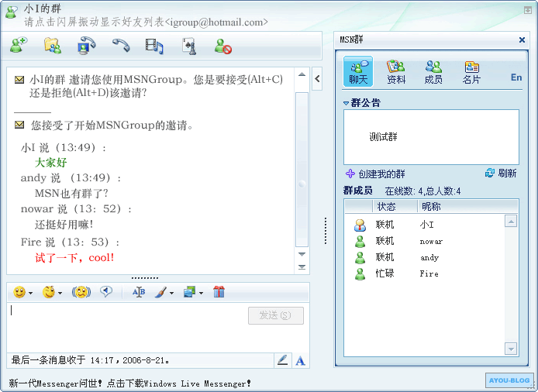538x392 pixels.
Task: Click the chat scrollbar up arrow
Action: [302, 74]
